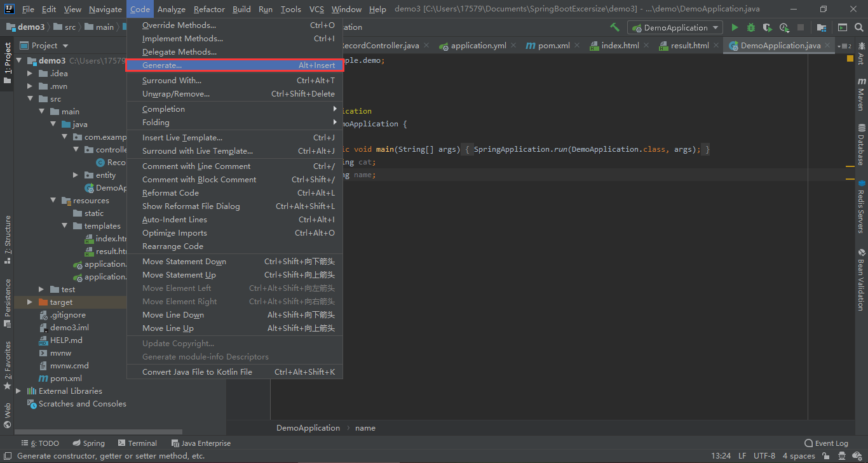Open the Completion submenu
This screenshot has height=463, width=868.
point(234,109)
